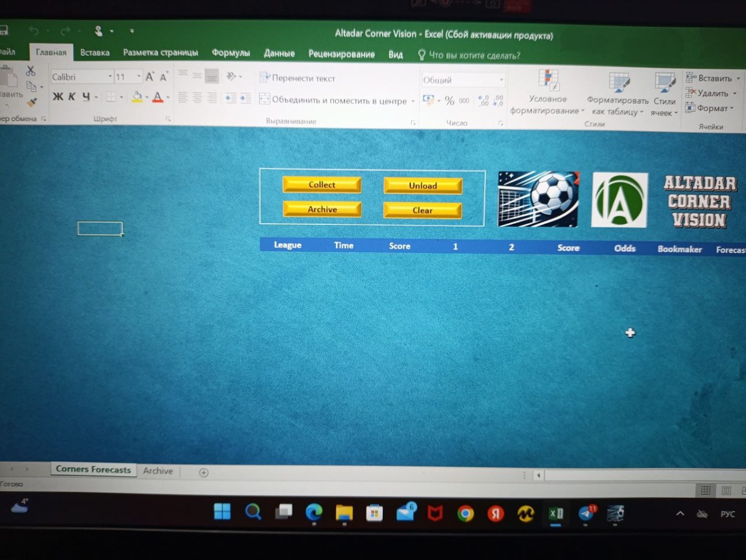Click the yellow Collect button

[x=321, y=185]
